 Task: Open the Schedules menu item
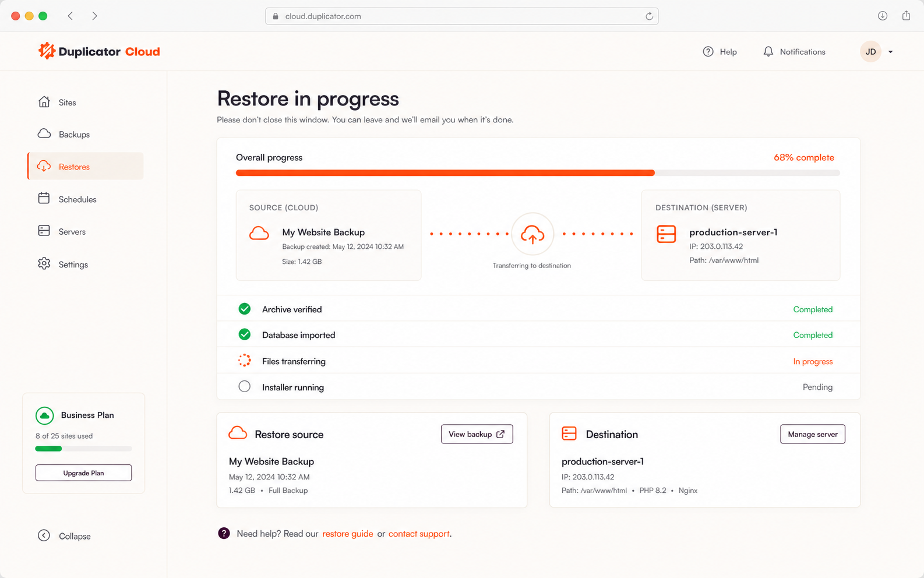[x=86, y=199]
